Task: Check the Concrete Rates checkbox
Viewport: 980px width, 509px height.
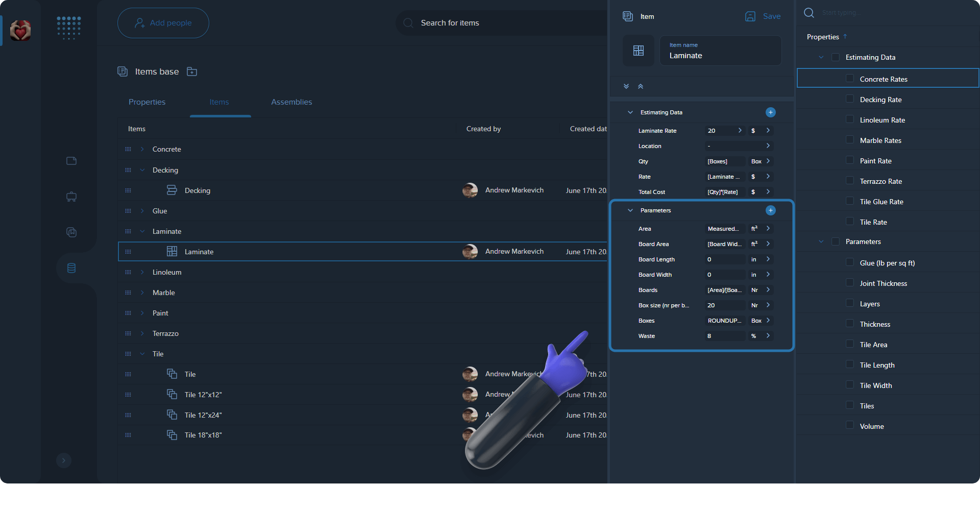Action: tap(850, 78)
